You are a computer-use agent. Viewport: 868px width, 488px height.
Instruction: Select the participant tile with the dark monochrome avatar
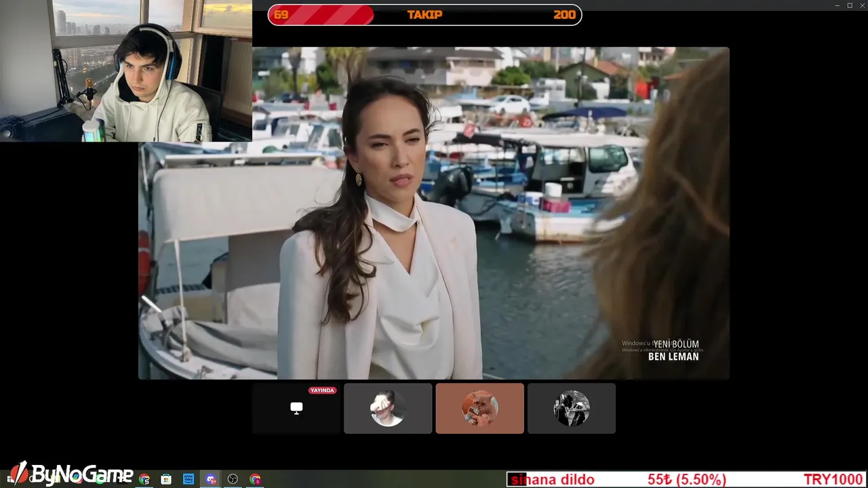[572, 408]
